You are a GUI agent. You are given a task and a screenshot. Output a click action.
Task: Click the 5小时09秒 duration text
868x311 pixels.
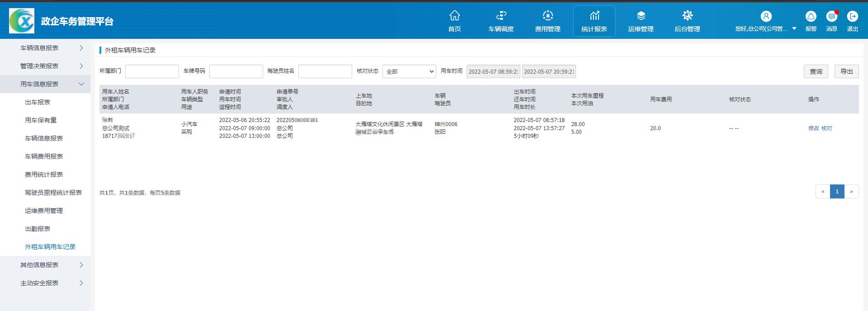(x=526, y=136)
